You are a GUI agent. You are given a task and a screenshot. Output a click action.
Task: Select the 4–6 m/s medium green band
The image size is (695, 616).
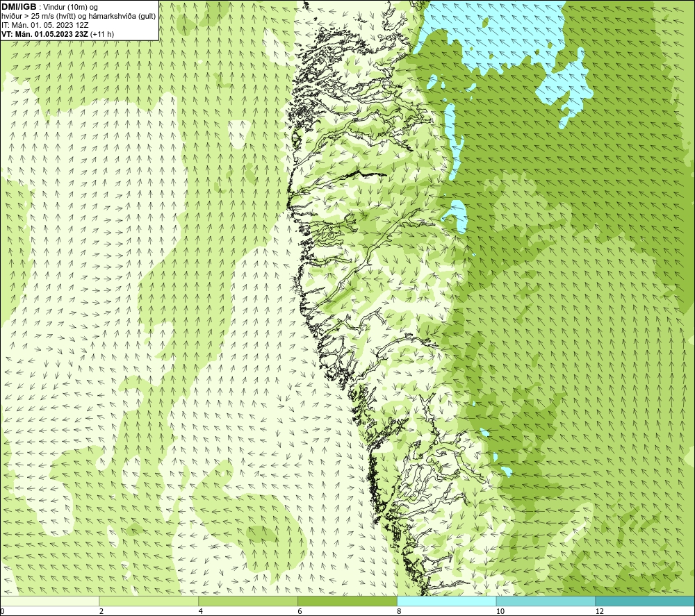click(x=248, y=601)
